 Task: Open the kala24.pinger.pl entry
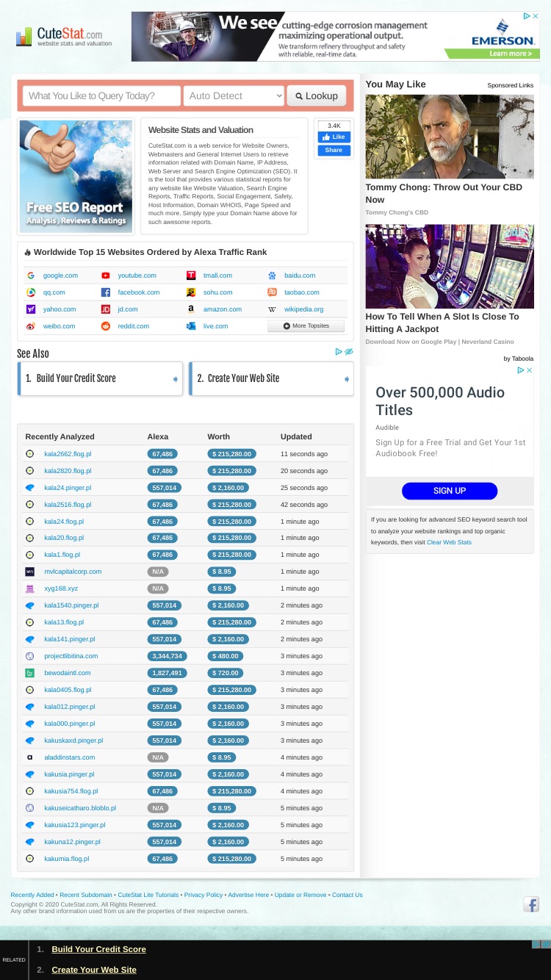(x=68, y=488)
